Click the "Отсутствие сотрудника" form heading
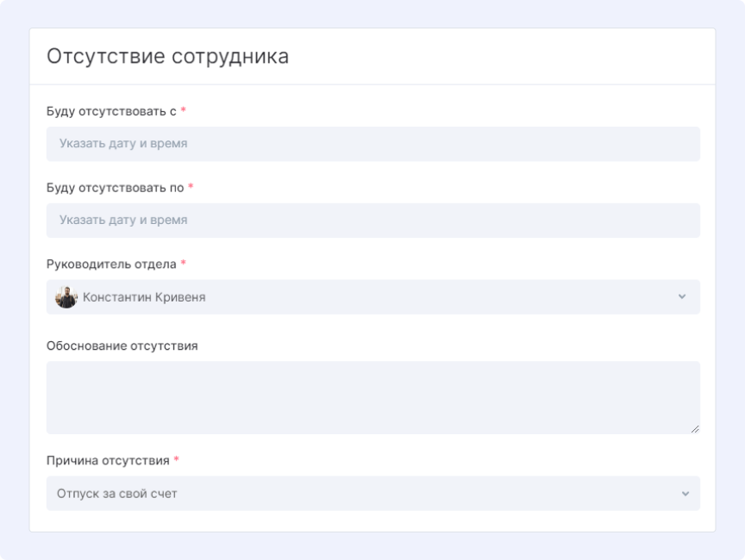745x560 pixels. pos(167,57)
